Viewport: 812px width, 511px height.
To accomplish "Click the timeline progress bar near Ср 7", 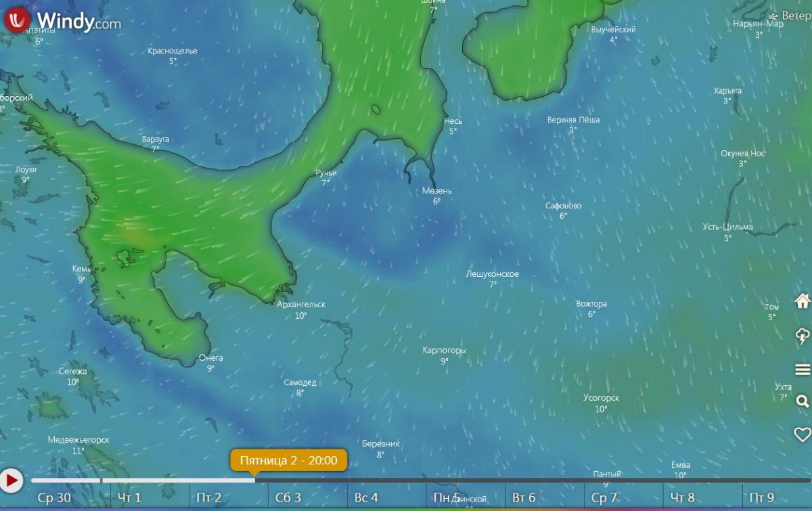I will coord(604,481).
